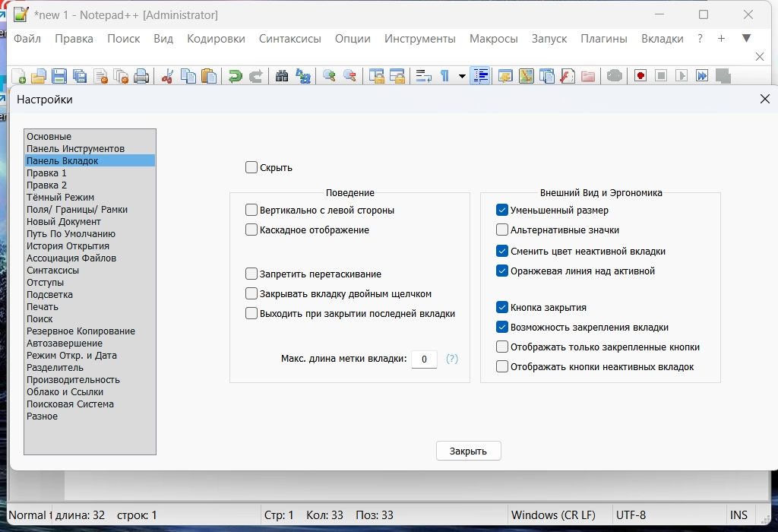Open the black triangle dropdown in menu bar
The height and width of the screenshot is (532, 778).
pyautogui.click(x=746, y=39)
